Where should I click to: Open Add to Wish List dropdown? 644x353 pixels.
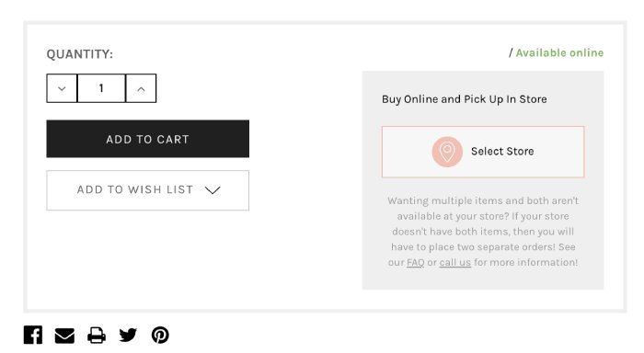148,190
